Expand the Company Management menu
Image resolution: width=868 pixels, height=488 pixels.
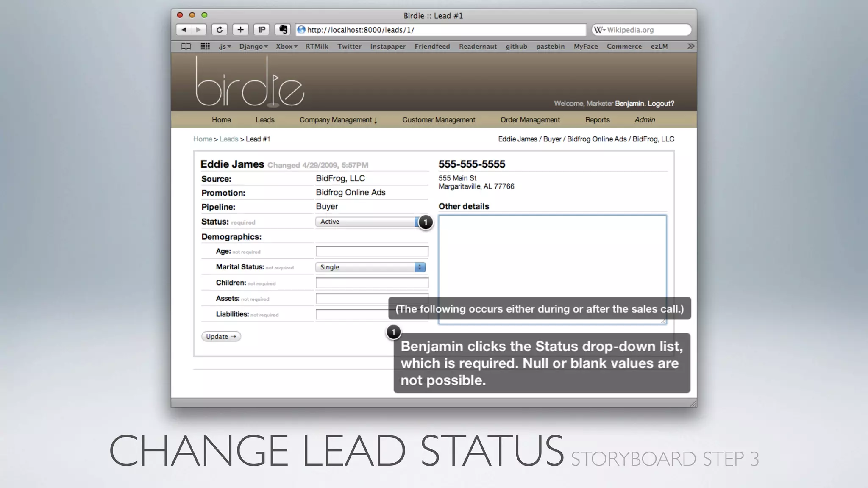coord(338,120)
